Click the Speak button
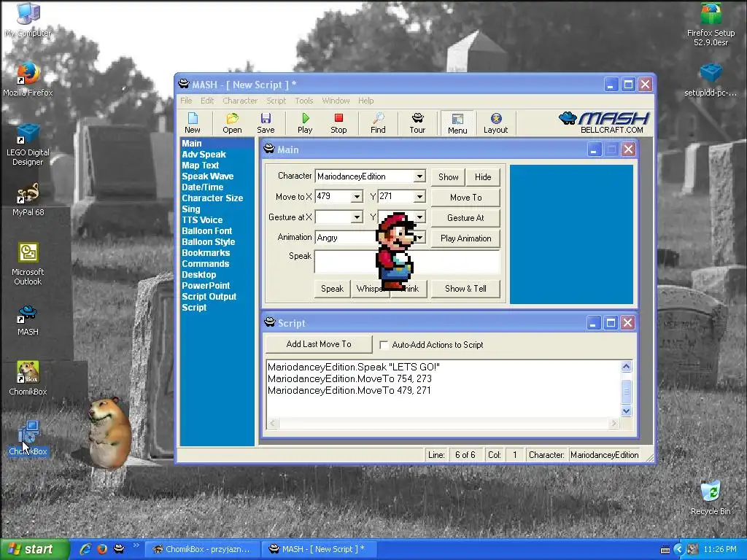747x560 pixels. [x=332, y=289]
